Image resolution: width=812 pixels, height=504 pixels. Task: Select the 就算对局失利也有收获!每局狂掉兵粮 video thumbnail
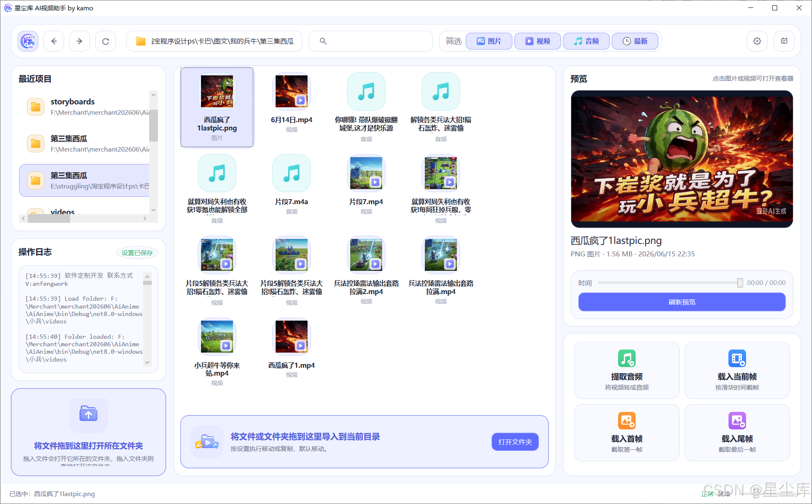441,173
